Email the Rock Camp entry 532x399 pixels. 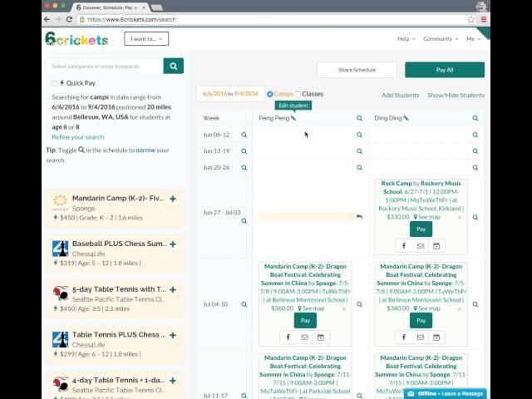(421, 246)
